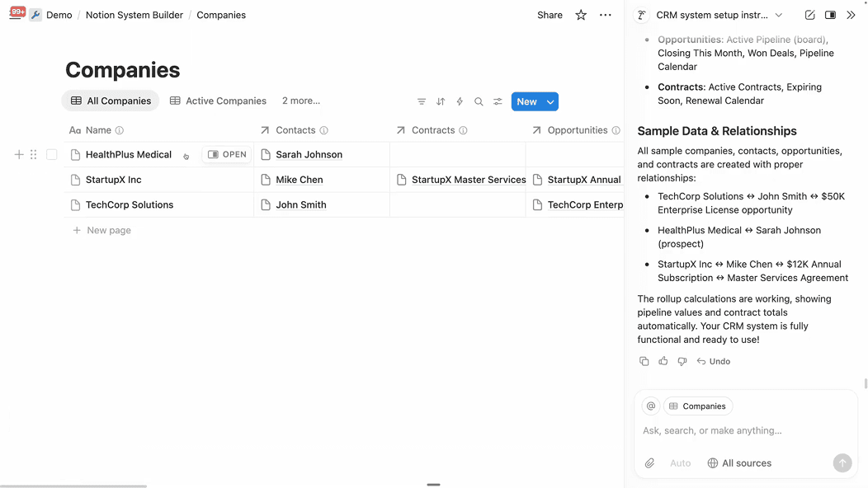Start a new AI chat with compose icon
Image resolution: width=868 pixels, height=488 pixels.
pyautogui.click(x=809, y=15)
